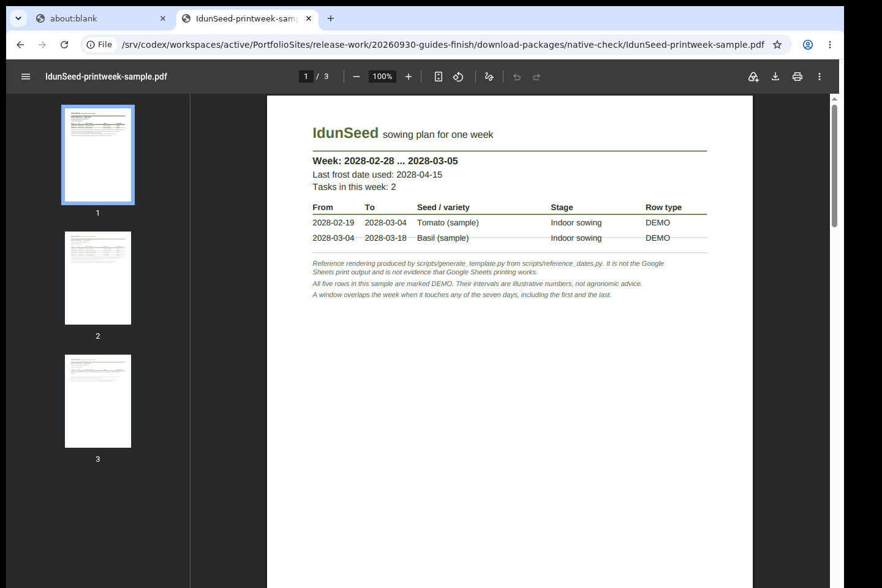Click the 'Week: 2028-02-28 ... 2028-03-05' heading
This screenshot has height=588, width=882.
tap(385, 161)
